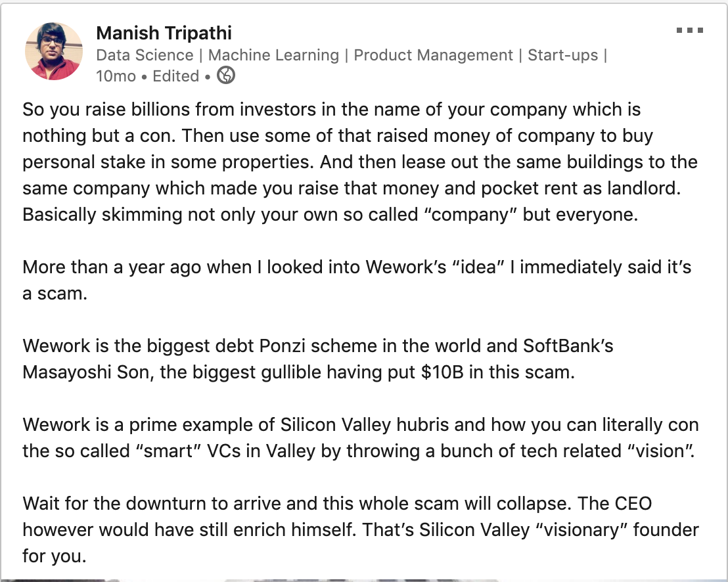Click the words "a scam." ending the second paragraph
Image resolution: width=728 pixels, height=582 pixels.
pos(55,294)
